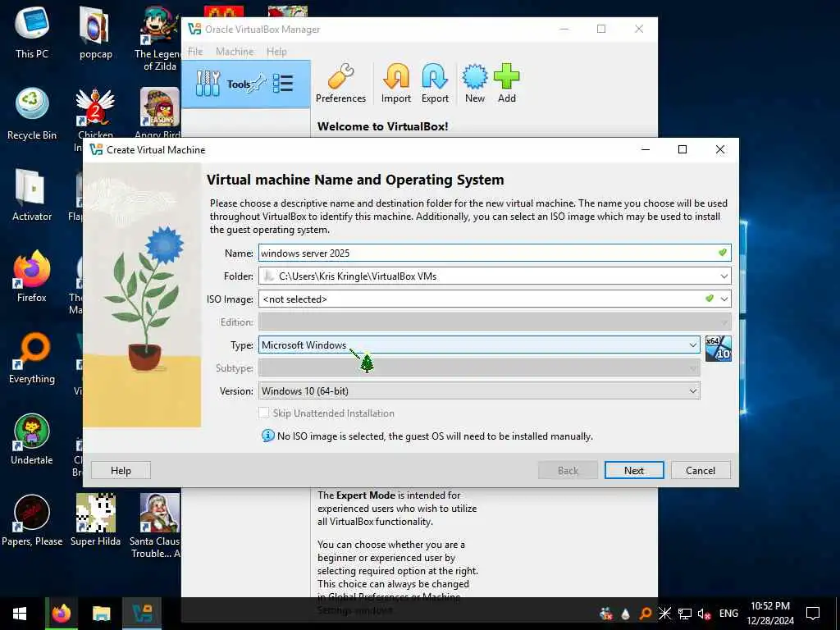Open the Machine menu
Image resolution: width=840 pixels, height=630 pixels.
point(235,52)
